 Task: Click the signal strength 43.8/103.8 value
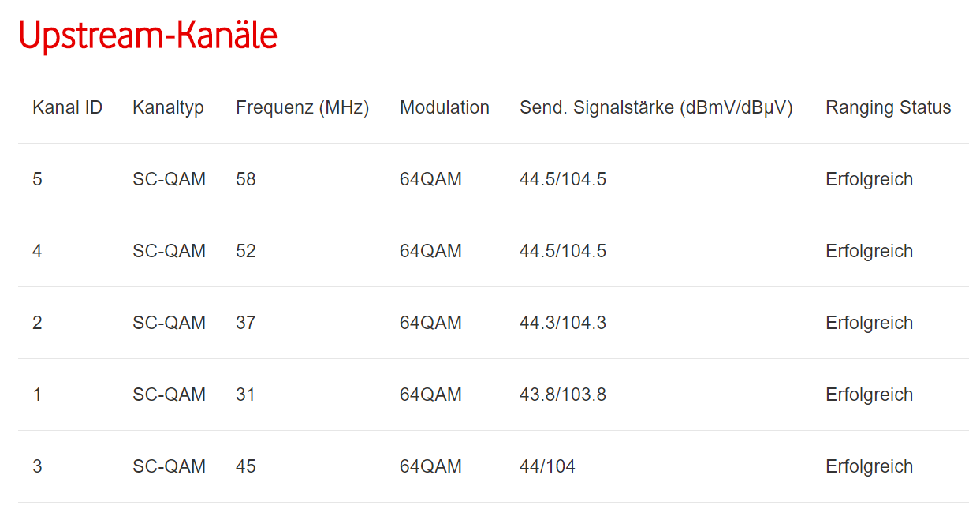562,395
